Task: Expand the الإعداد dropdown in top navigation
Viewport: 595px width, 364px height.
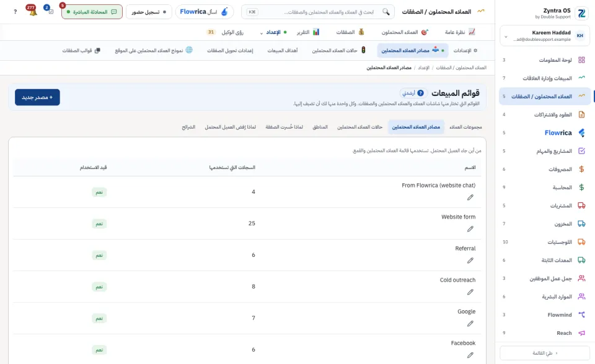Action: (x=273, y=32)
